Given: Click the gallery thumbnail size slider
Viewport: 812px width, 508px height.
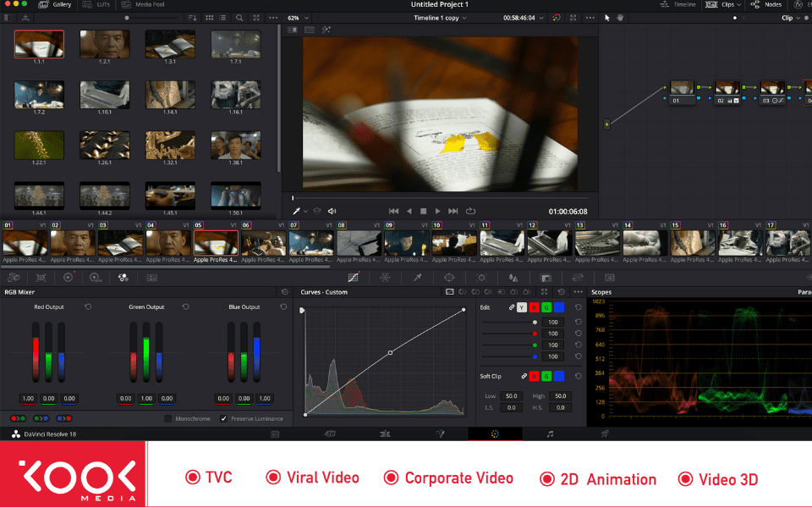Looking at the screenshot, I should point(127,18).
